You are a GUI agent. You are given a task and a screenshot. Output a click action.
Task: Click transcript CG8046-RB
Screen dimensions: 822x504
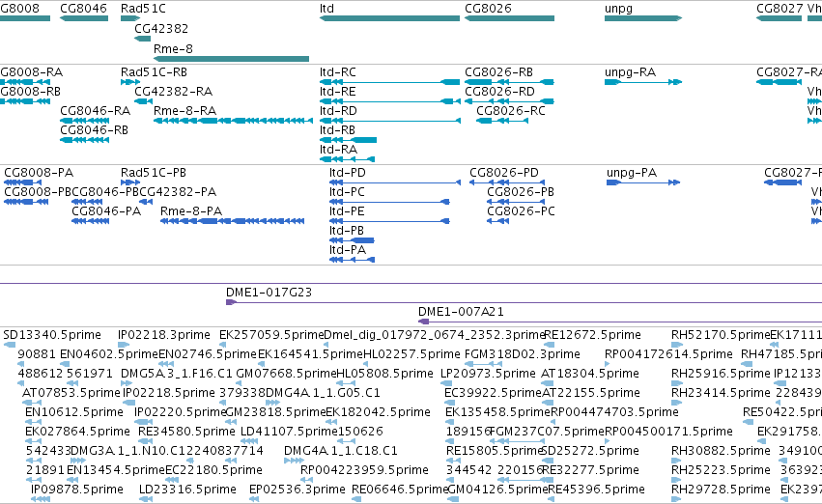84,140
